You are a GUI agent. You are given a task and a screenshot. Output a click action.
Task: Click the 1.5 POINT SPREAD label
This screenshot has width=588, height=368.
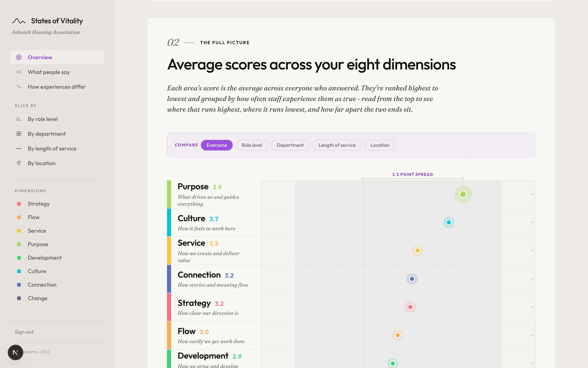pos(413,174)
